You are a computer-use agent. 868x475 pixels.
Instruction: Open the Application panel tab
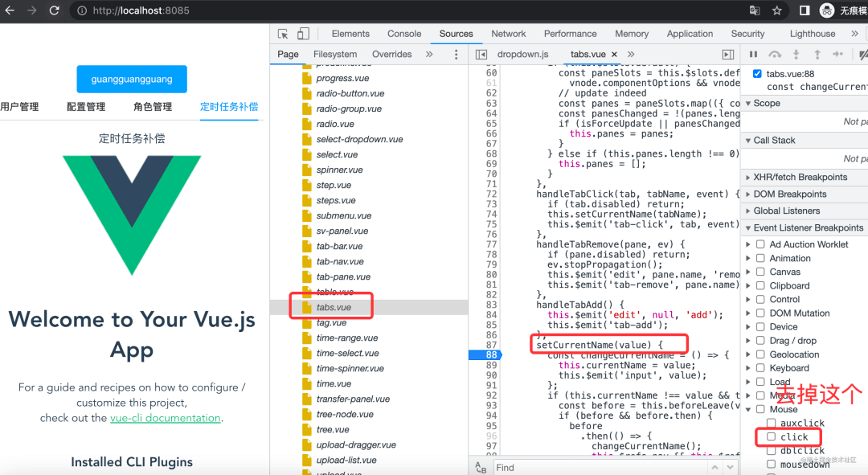click(690, 34)
